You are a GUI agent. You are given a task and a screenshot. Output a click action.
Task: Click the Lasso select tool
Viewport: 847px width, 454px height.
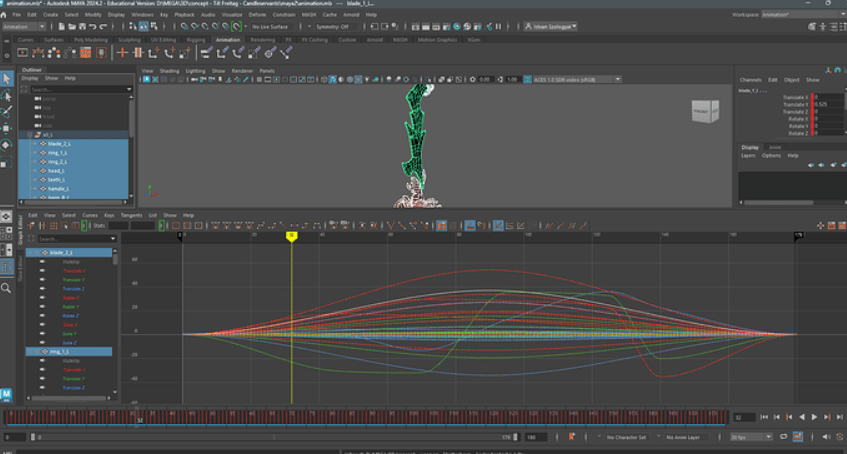(x=6, y=96)
